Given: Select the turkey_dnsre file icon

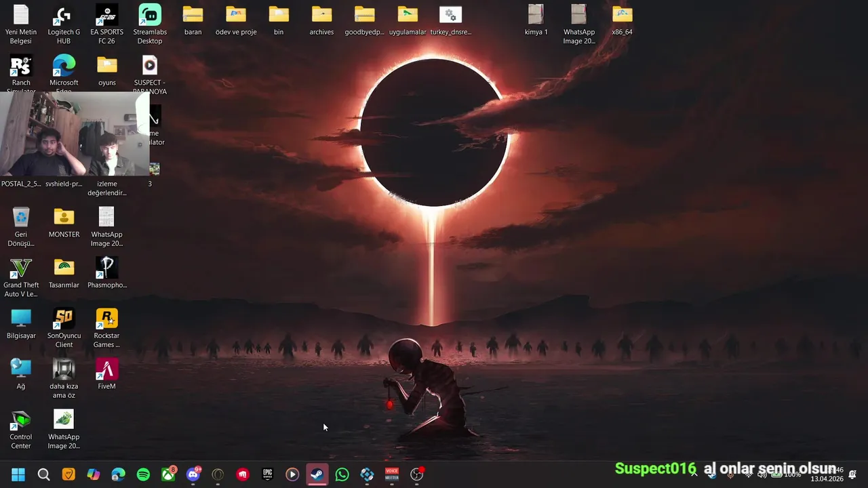Looking at the screenshot, I should 450,14.
